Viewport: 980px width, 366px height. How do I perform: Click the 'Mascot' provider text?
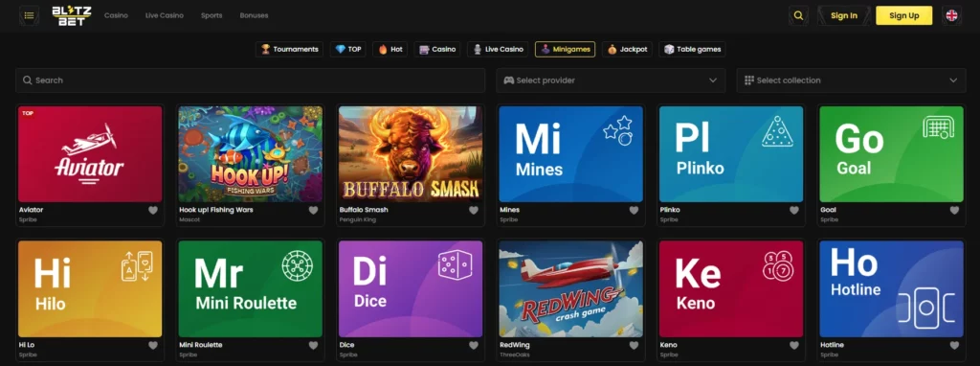coord(189,220)
